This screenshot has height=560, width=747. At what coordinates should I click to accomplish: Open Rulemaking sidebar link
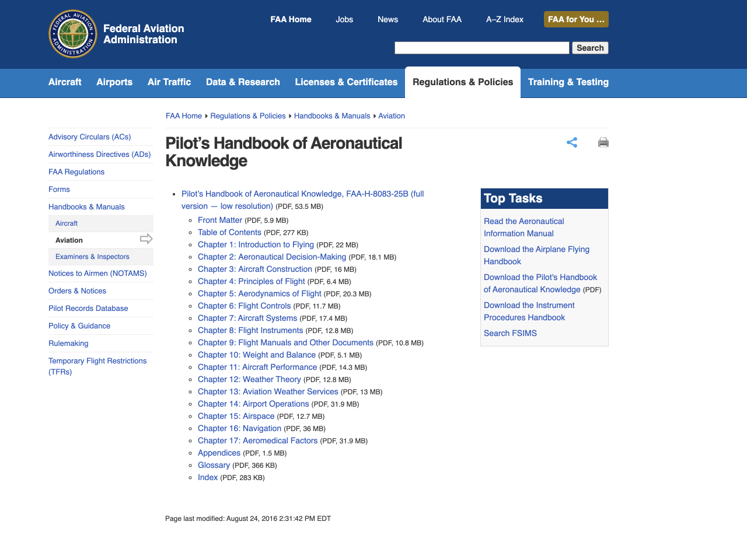[x=68, y=344]
